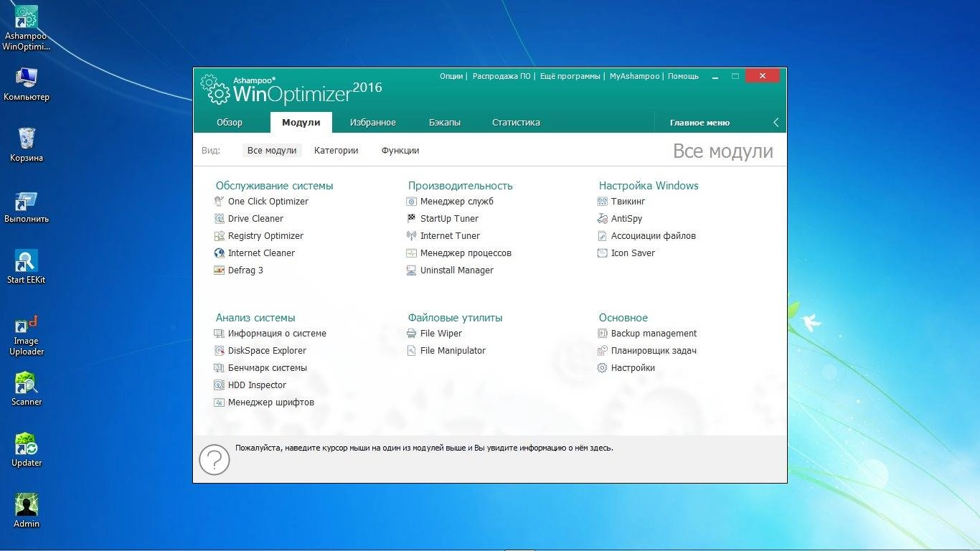Click the Drive Cleaner module icon
980x551 pixels.
[220, 219]
